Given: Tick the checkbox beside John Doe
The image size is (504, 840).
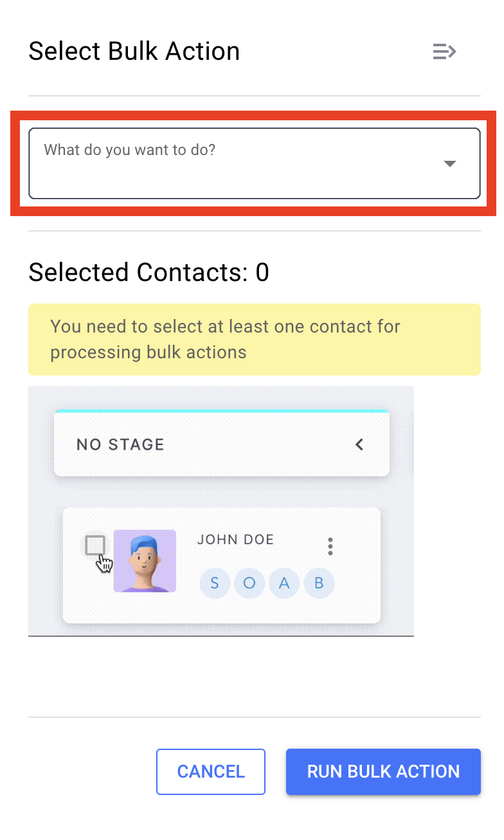Looking at the screenshot, I should tap(95, 545).
